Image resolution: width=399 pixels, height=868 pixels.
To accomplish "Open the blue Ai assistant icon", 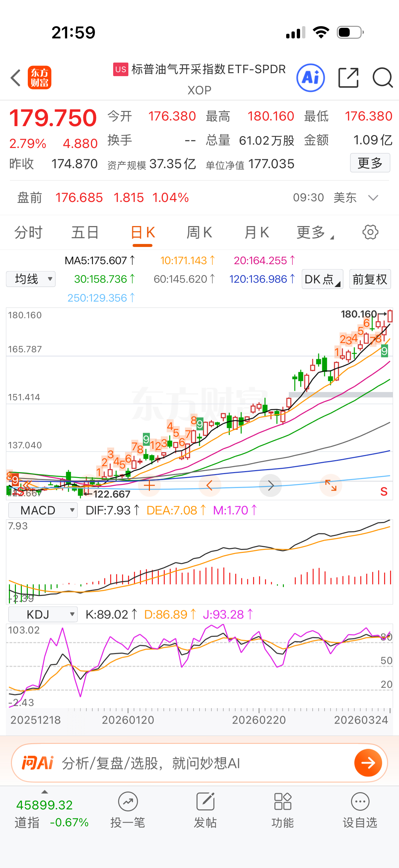I will tap(310, 78).
